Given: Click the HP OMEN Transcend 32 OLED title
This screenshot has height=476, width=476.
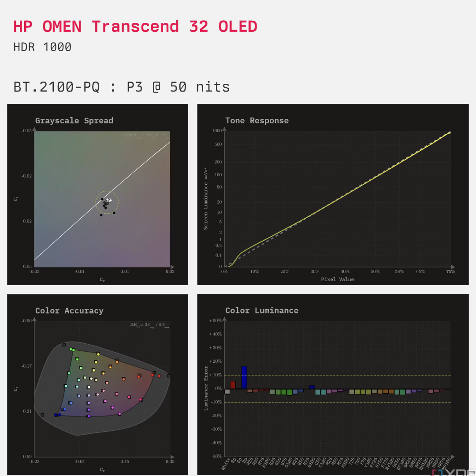Looking at the screenshot, I should (x=135, y=26).
